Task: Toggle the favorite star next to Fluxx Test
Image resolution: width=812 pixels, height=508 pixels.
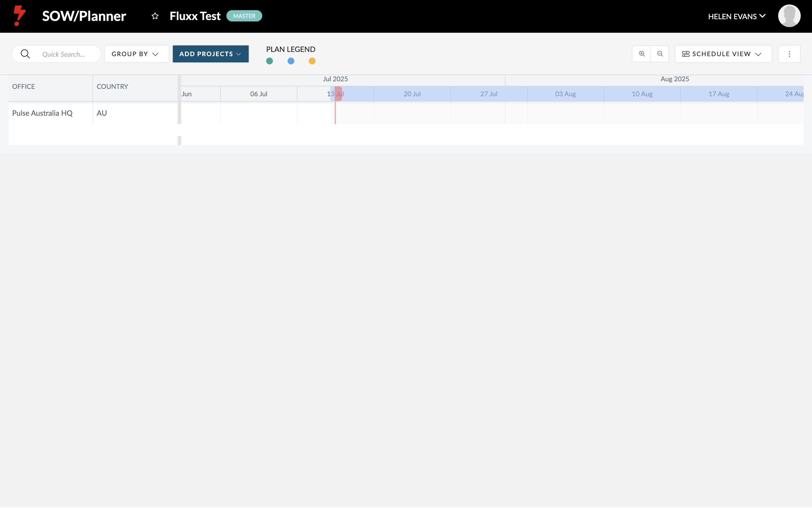Action: (x=155, y=16)
